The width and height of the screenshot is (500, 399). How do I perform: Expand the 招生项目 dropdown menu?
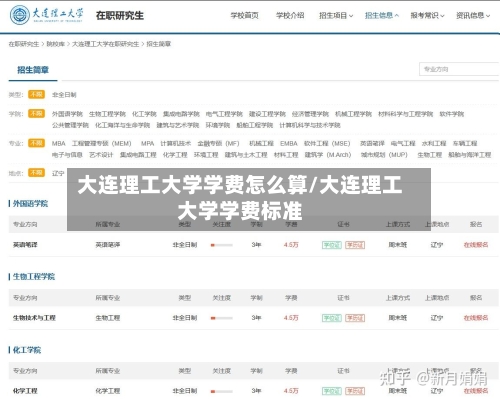tap(336, 15)
